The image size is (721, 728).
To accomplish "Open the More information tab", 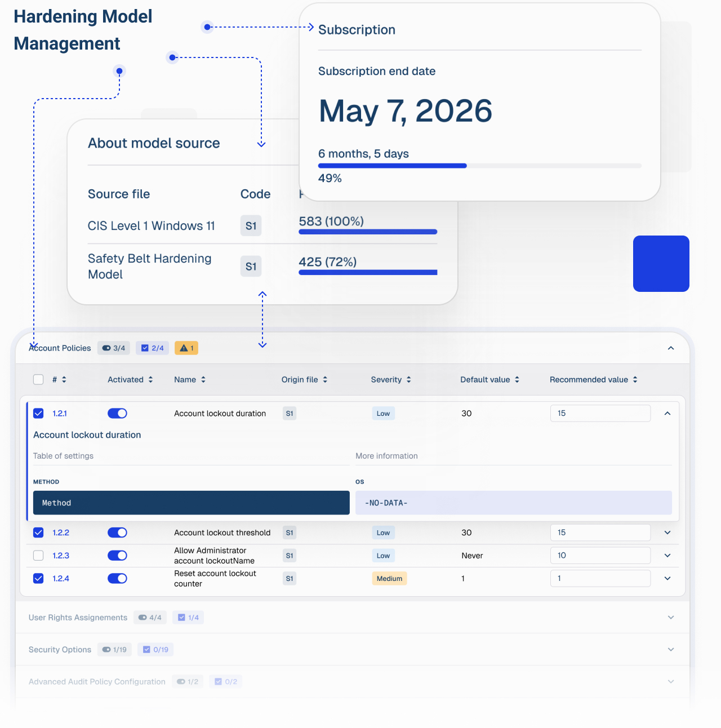I will pos(386,456).
